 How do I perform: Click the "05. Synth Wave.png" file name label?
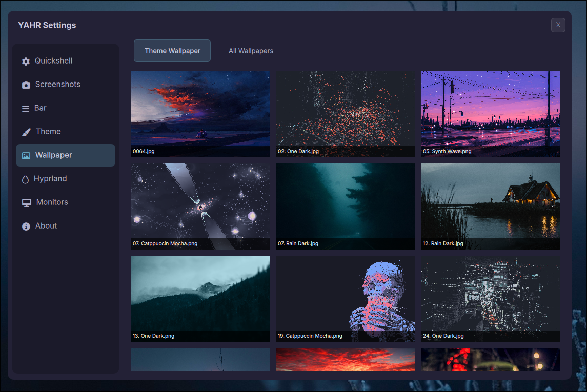[x=447, y=152]
